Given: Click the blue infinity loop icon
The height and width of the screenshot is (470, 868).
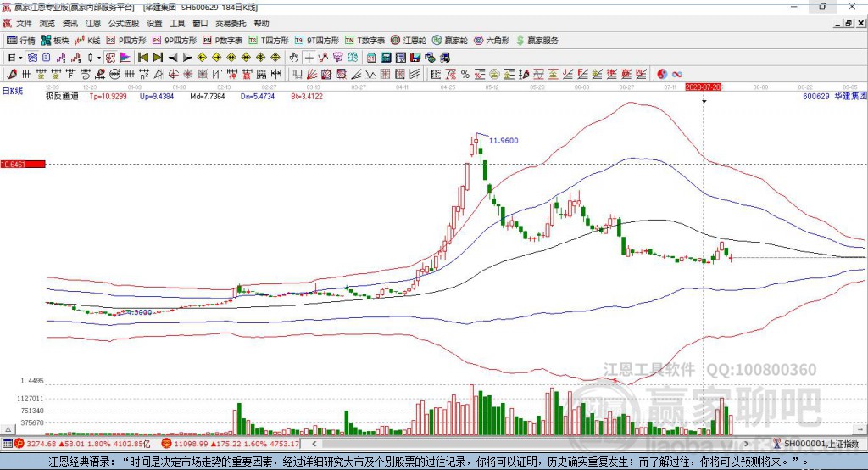Looking at the screenshot, I should click(677, 75).
